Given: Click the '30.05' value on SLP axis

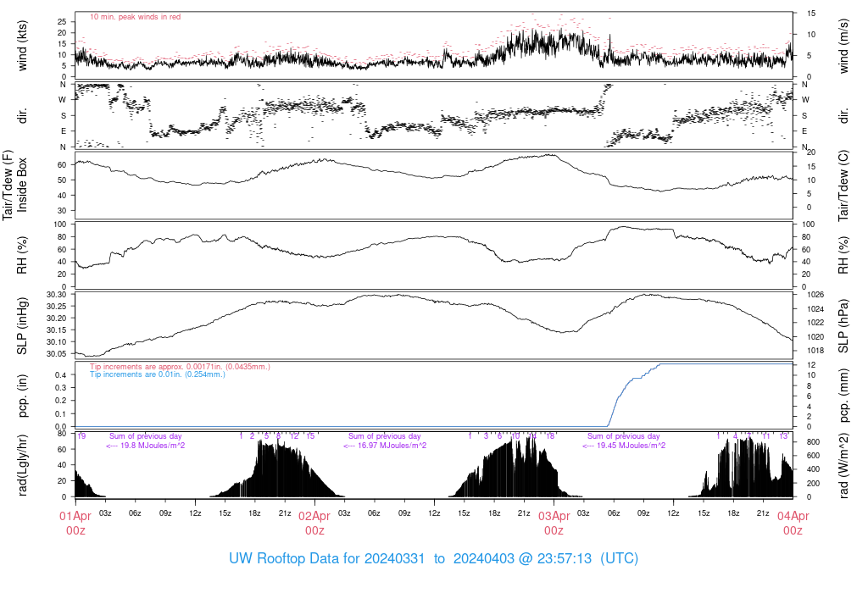Looking at the screenshot, I should (57, 354).
